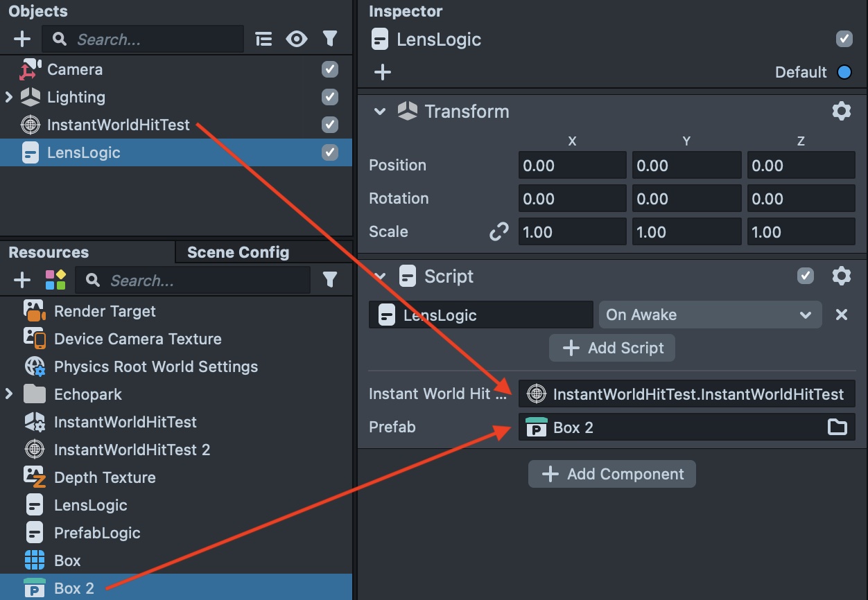Click the Position Z value field
This screenshot has height=600, width=868.
pyautogui.click(x=801, y=166)
